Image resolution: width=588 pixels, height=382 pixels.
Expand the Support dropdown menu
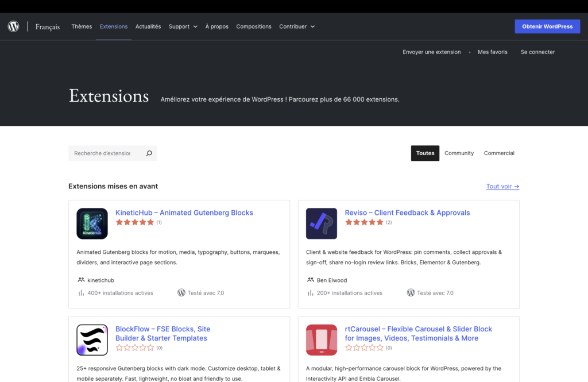click(183, 26)
